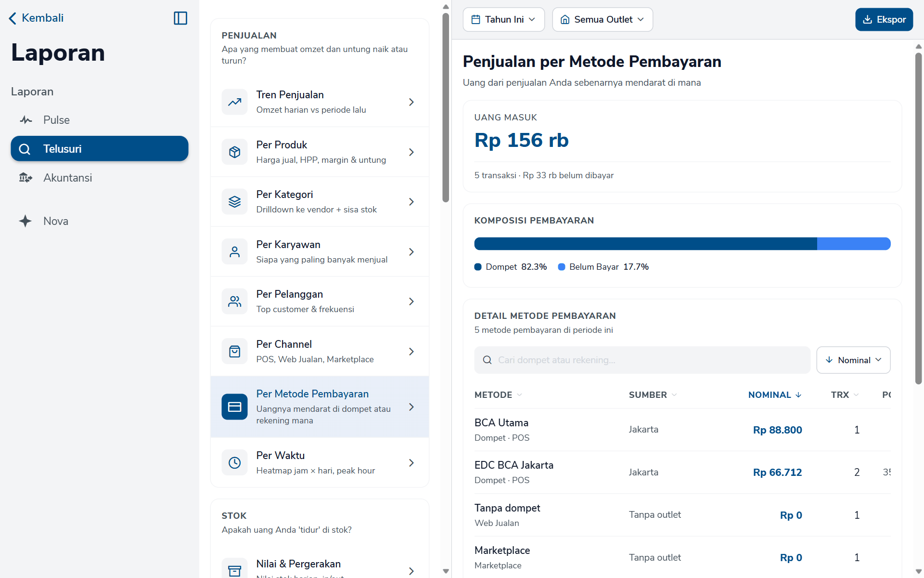Click the Per Waktu clock icon
Viewport: 924px width, 578px height.
[x=234, y=463]
